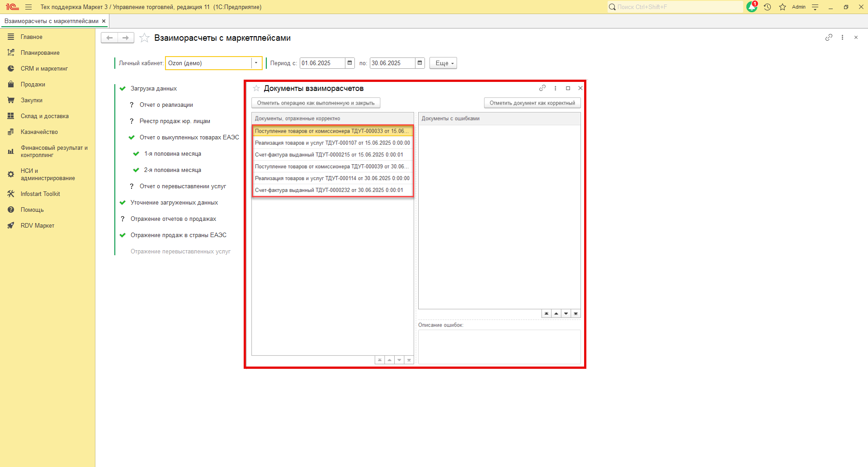The image size is (868, 467).
Task: Select Отчет о реализации step
Action: click(166, 105)
